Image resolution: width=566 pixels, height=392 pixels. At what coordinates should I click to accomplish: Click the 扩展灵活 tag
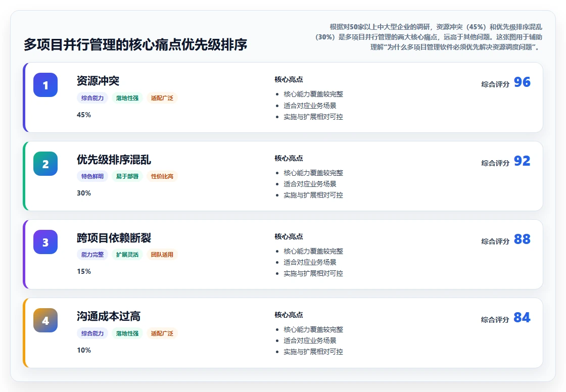(x=127, y=255)
